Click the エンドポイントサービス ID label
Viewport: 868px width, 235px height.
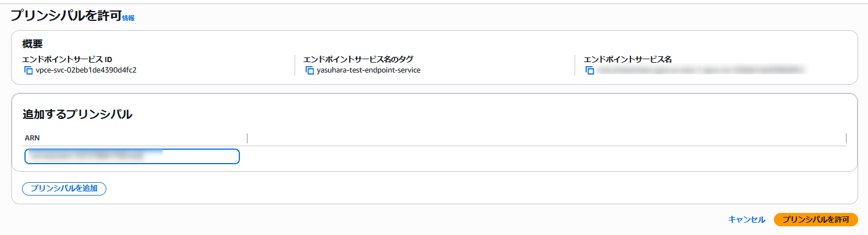(67, 59)
